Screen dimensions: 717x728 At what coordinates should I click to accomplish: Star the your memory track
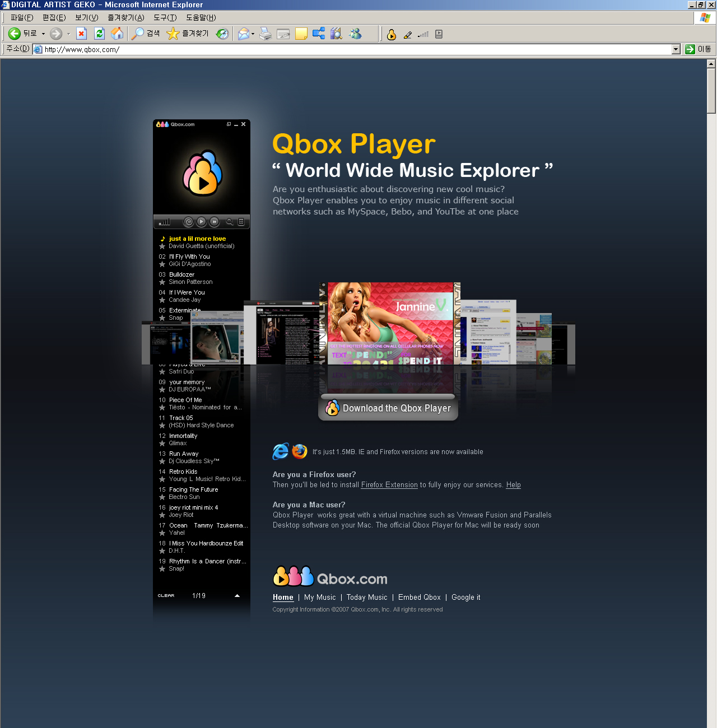(x=162, y=390)
